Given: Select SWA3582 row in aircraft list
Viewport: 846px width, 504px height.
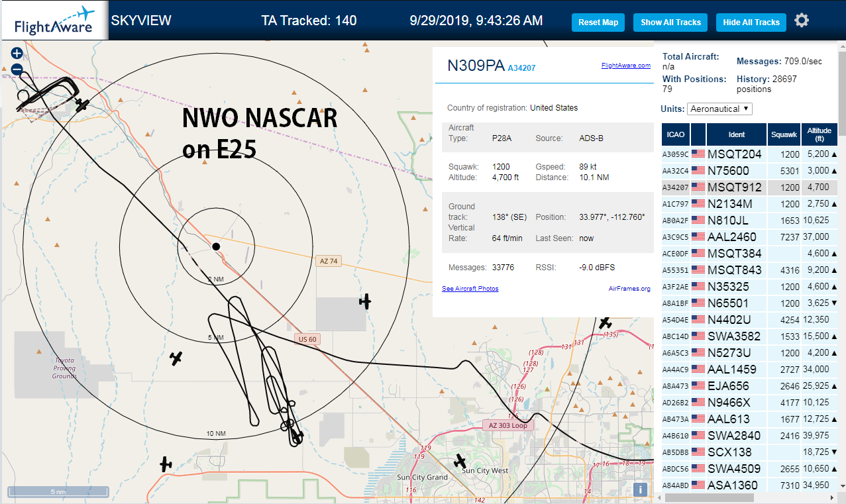Looking at the screenshot, I should (750, 336).
